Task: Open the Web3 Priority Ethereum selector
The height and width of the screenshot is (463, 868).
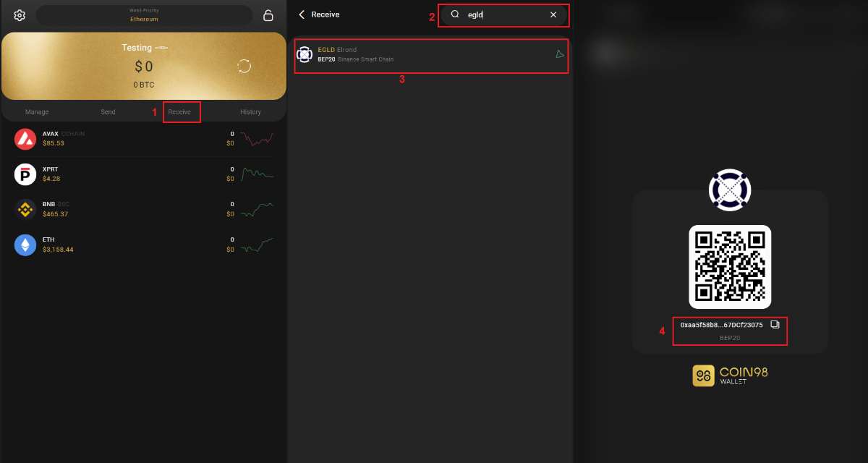Action: click(145, 15)
